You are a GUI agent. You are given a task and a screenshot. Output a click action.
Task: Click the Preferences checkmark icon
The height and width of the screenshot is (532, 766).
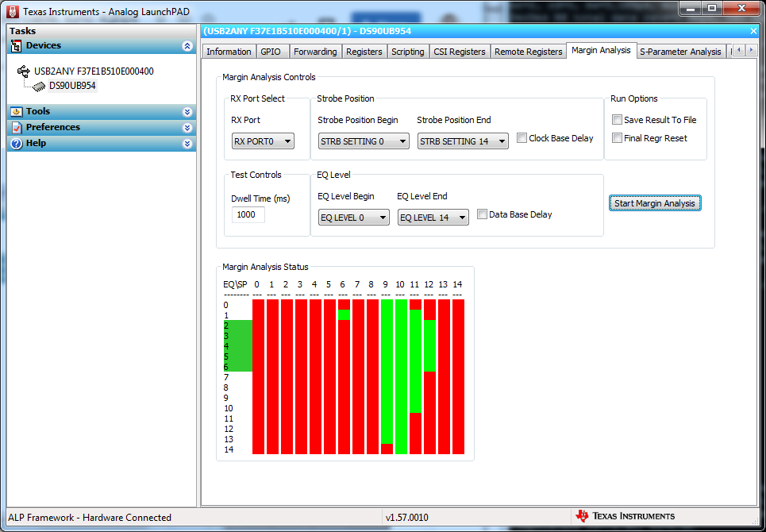17,128
